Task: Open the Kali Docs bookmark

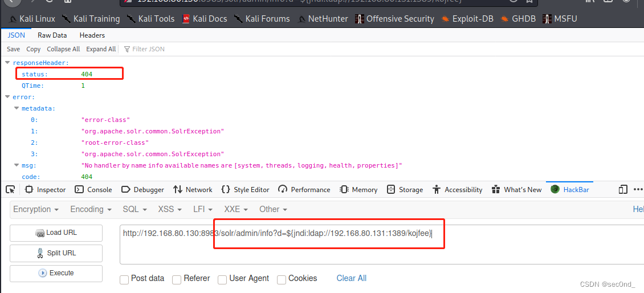Action: pos(204,18)
